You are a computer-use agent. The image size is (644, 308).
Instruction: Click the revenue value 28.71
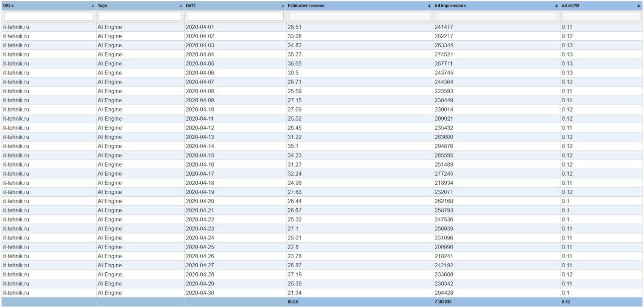[294, 82]
